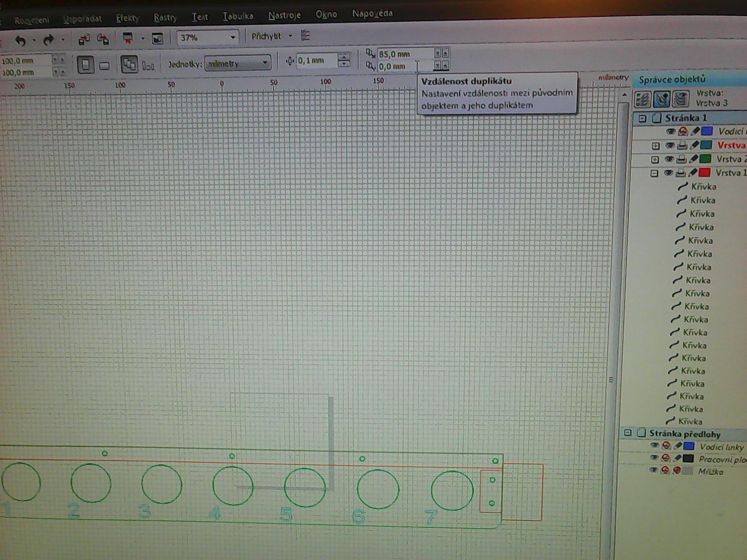Toggle visibility of the Mřížka layer
The image size is (747, 560).
[x=654, y=470]
